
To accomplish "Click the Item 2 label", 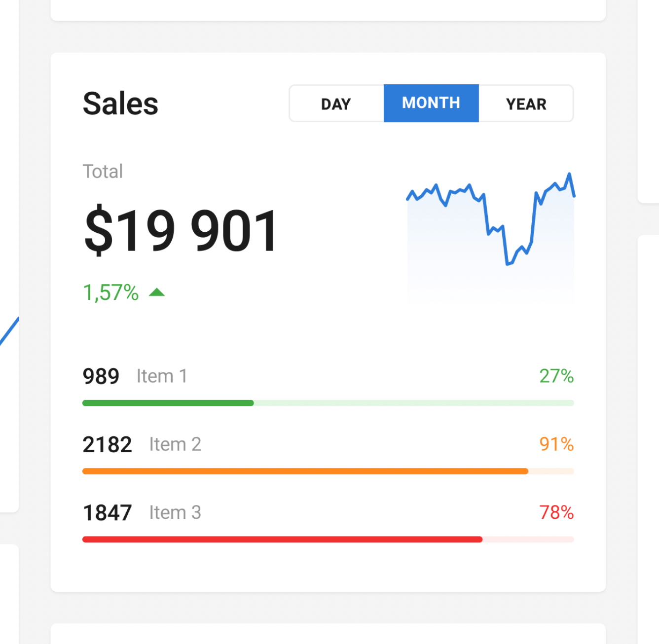I will click(x=175, y=444).
